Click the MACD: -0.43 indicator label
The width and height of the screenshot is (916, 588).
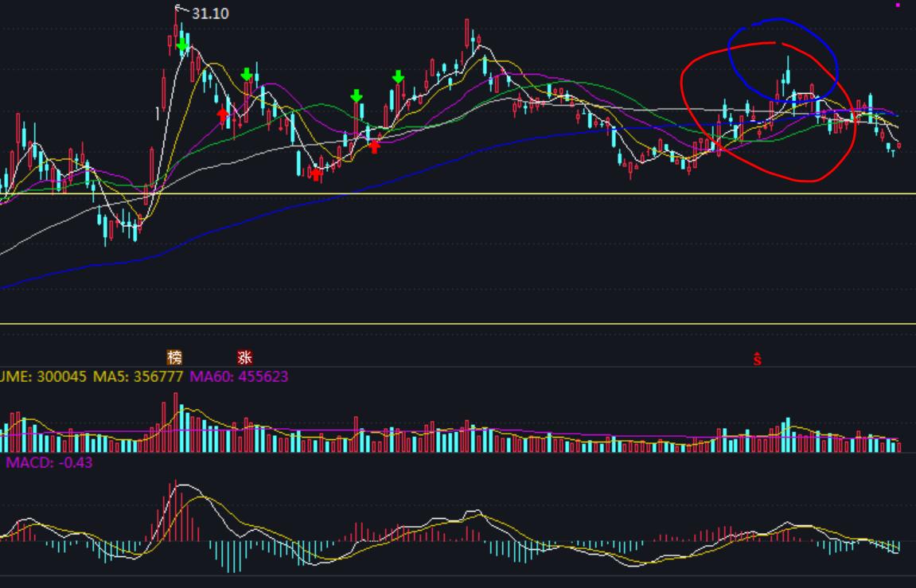pos(49,462)
